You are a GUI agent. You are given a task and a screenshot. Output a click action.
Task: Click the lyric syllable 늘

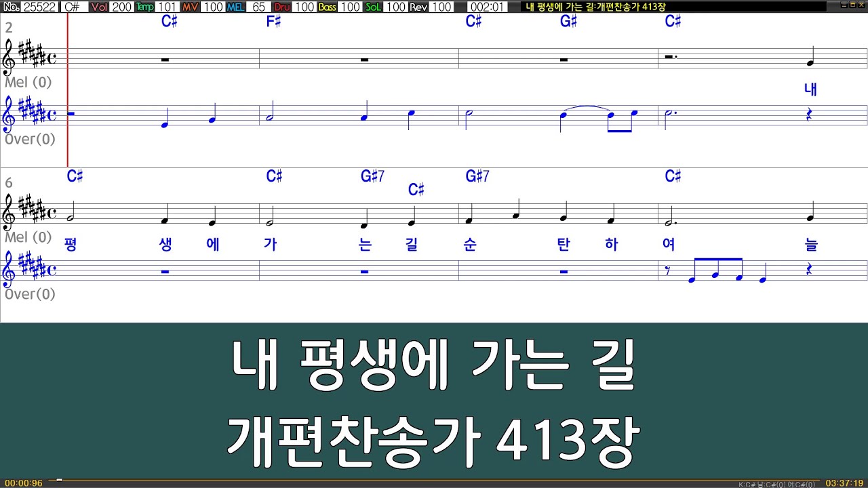click(x=811, y=245)
